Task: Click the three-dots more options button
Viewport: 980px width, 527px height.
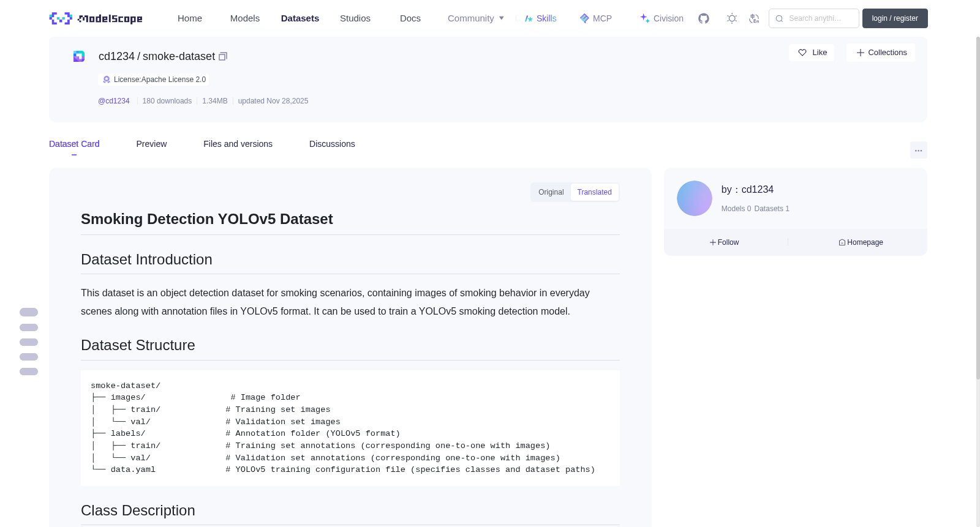Action: [918, 150]
